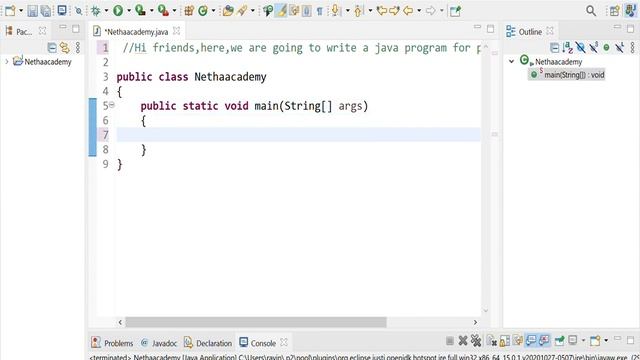Open the toolbar search magnifier
Screen dimensions: 640x360
tap(591, 11)
